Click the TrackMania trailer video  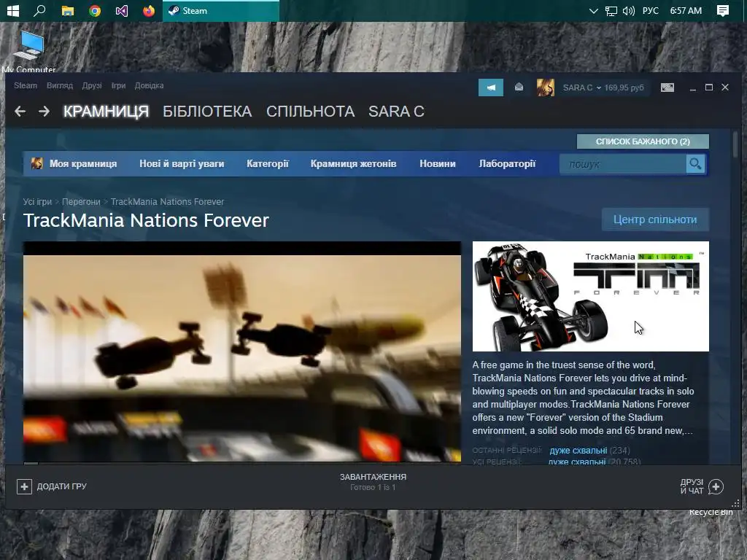(242, 352)
